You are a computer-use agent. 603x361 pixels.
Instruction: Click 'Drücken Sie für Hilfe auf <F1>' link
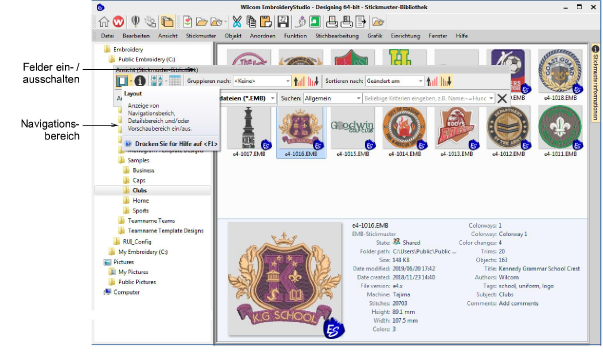176,144
